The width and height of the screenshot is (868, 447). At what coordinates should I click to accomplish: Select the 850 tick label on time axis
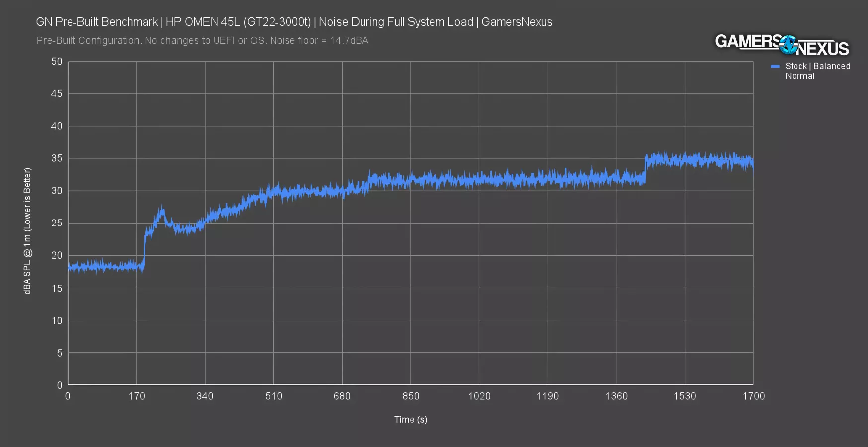tap(410, 396)
